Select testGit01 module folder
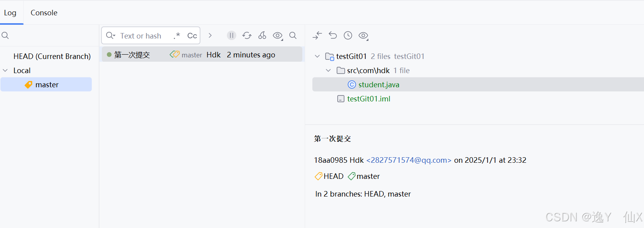The image size is (644, 228). click(x=351, y=56)
